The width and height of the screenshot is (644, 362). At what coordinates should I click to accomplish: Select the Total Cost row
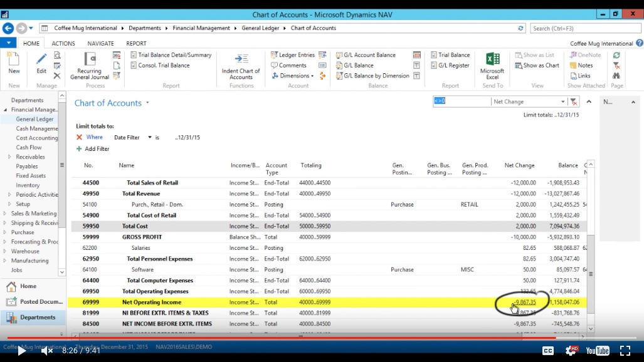coord(329,226)
